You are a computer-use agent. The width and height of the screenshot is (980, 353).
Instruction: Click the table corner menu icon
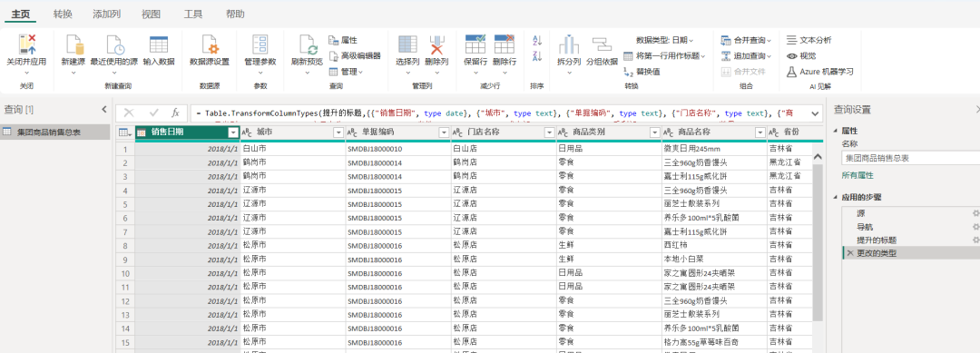click(x=124, y=132)
